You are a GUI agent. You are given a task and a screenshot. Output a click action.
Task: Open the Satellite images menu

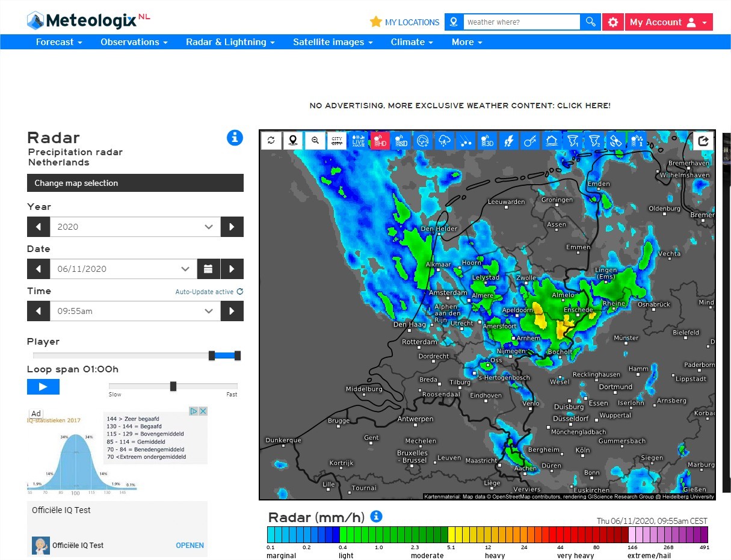click(x=333, y=42)
